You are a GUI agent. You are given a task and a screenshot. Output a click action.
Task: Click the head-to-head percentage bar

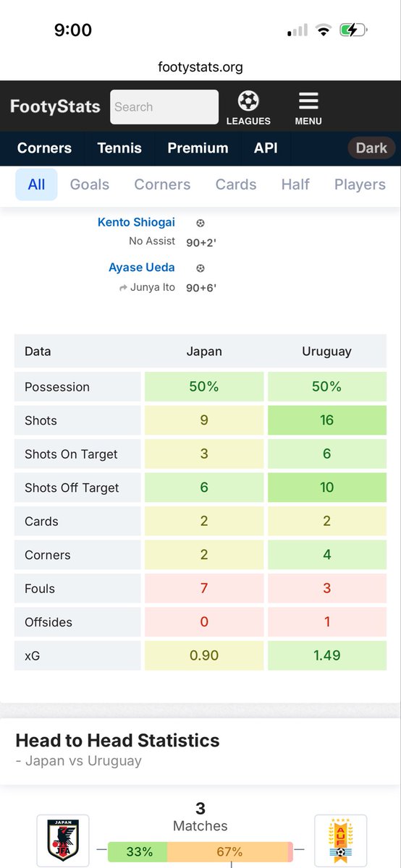coord(200,851)
